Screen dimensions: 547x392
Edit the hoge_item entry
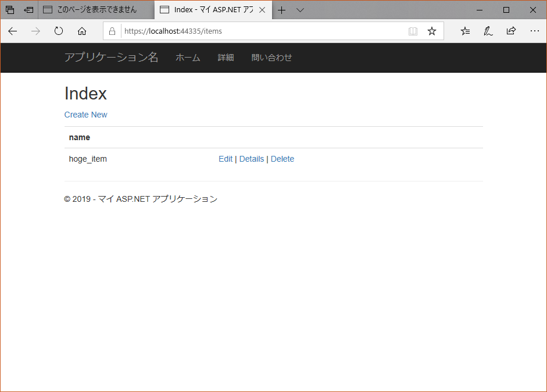(x=226, y=158)
